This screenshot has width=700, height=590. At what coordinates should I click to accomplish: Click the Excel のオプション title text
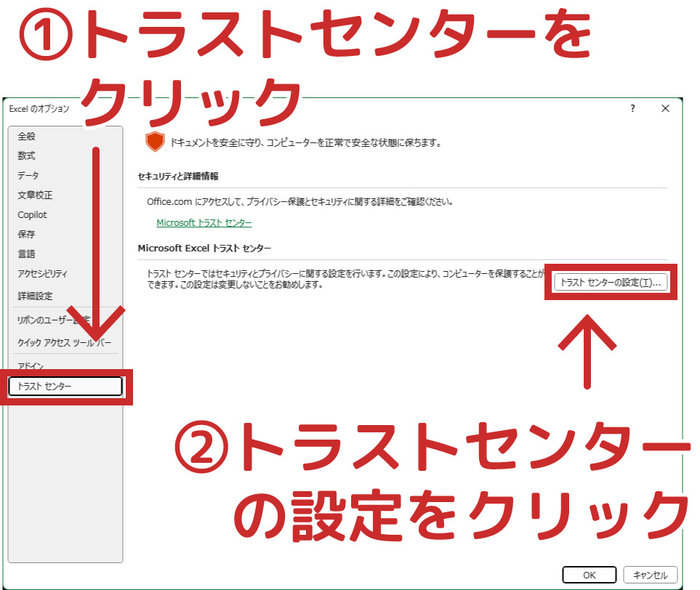pos(39,109)
